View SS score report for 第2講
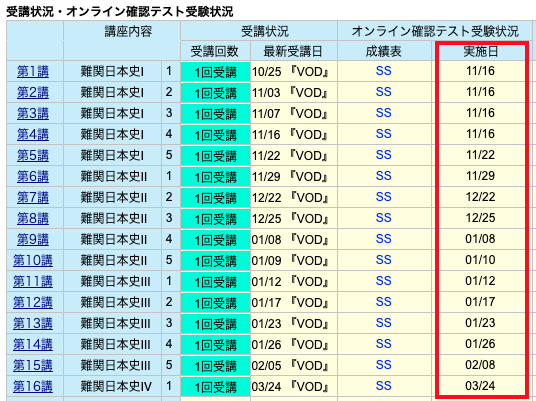Screen dimensions: 536x401 [384, 92]
